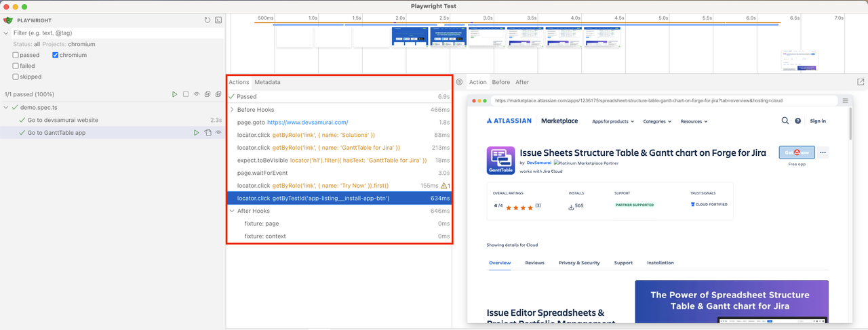The image size is (868, 330).
Task: Open 'Apps for products' dropdown in snapshot
Action: click(x=613, y=121)
